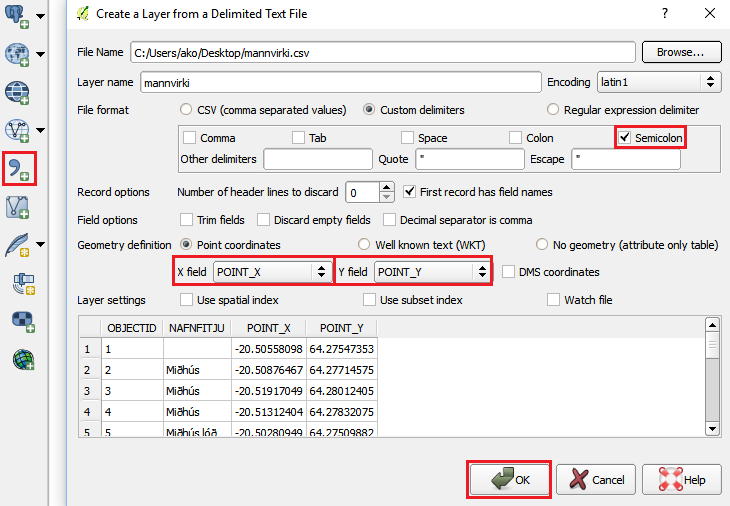Uncheck the Semicolon delimiter checkbox

click(625, 138)
